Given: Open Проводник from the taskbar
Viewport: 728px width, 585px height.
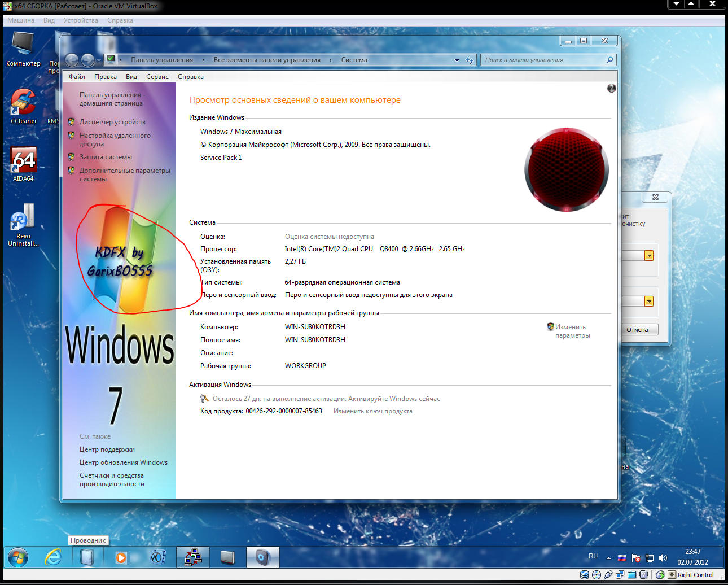Looking at the screenshot, I should (87, 558).
